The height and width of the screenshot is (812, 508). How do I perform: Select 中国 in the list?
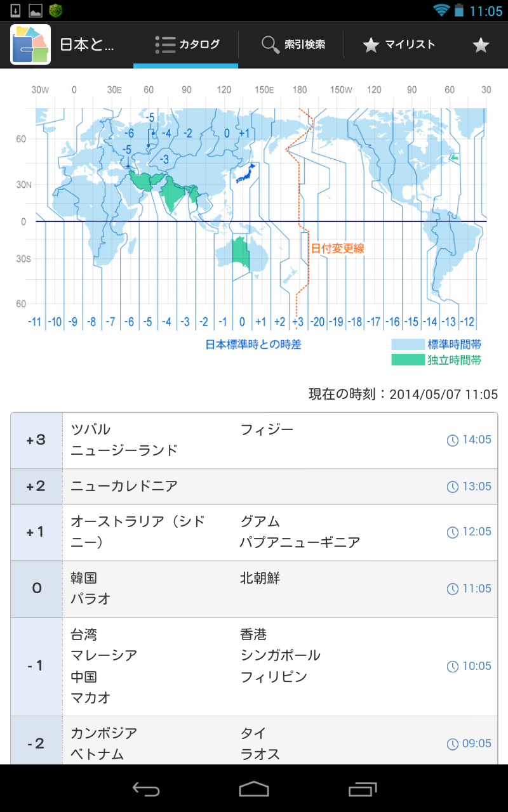point(84,676)
